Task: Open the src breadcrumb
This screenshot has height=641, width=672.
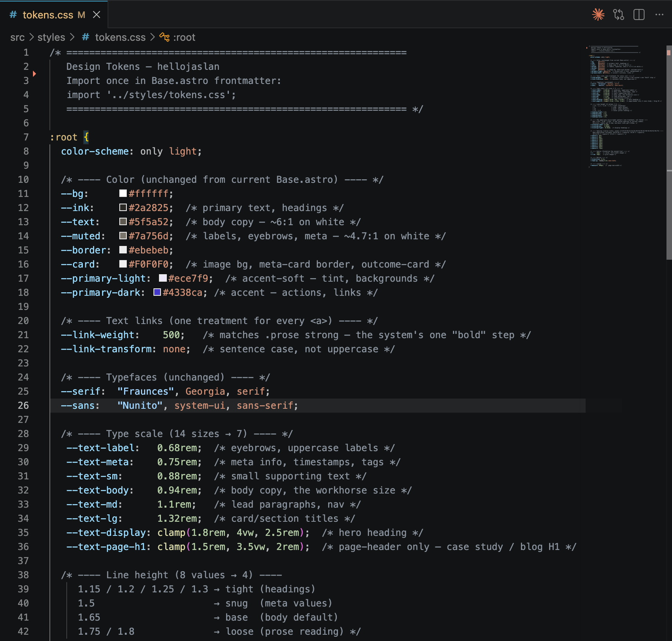Action: point(17,37)
